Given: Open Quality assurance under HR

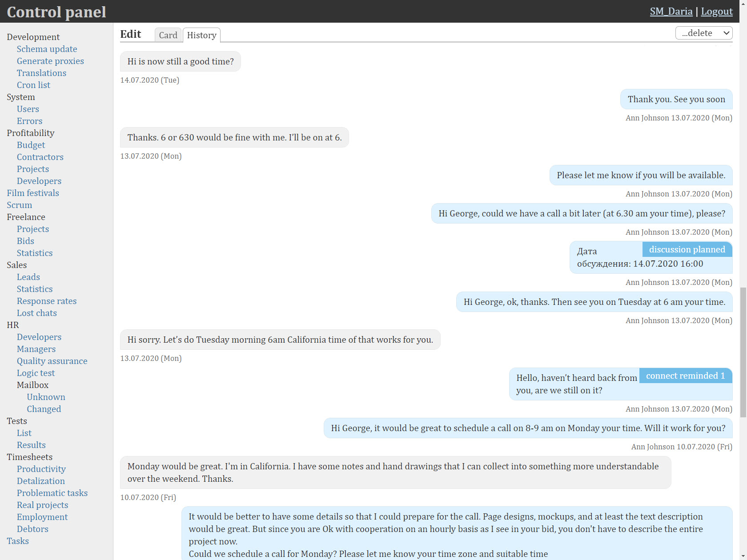Looking at the screenshot, I should click(52, 361).
